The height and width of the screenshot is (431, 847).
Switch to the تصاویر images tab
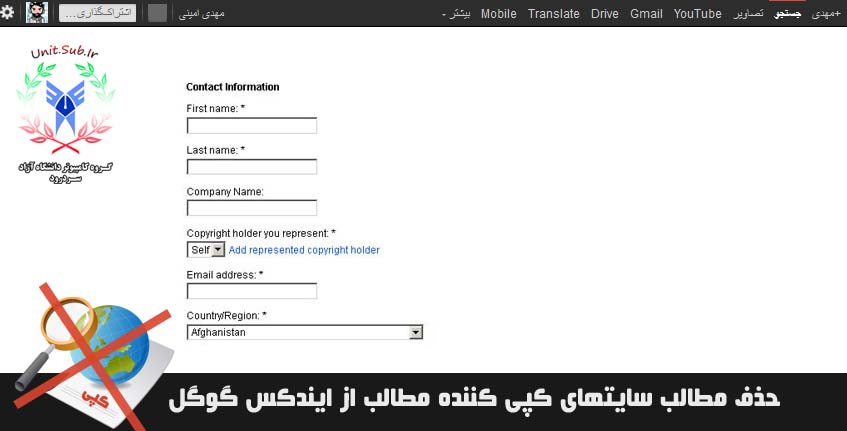748,14
